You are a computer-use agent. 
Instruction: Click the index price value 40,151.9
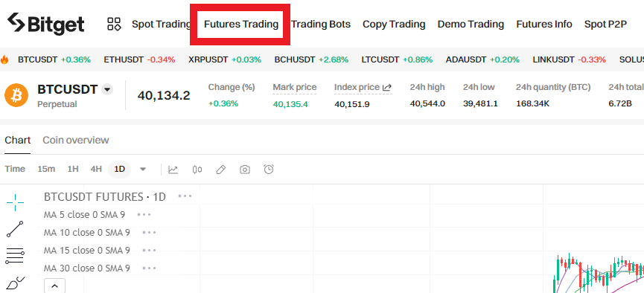352,104
